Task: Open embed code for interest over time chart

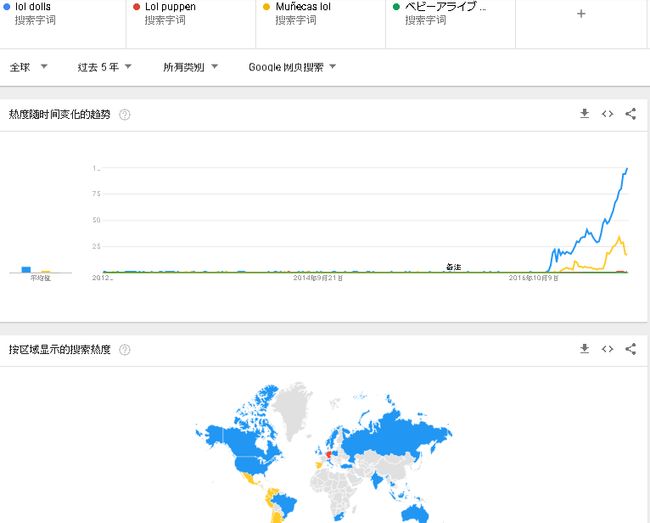Action: click(607, 114)
